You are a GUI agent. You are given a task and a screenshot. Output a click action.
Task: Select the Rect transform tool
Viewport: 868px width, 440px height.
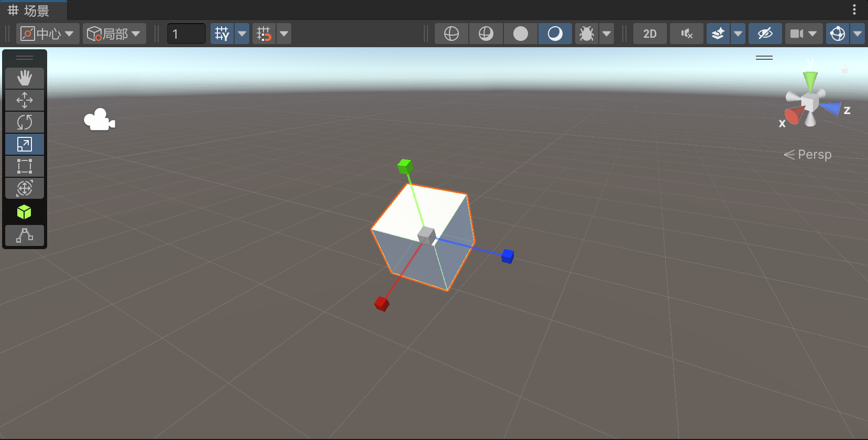click(x=25, y=166)
